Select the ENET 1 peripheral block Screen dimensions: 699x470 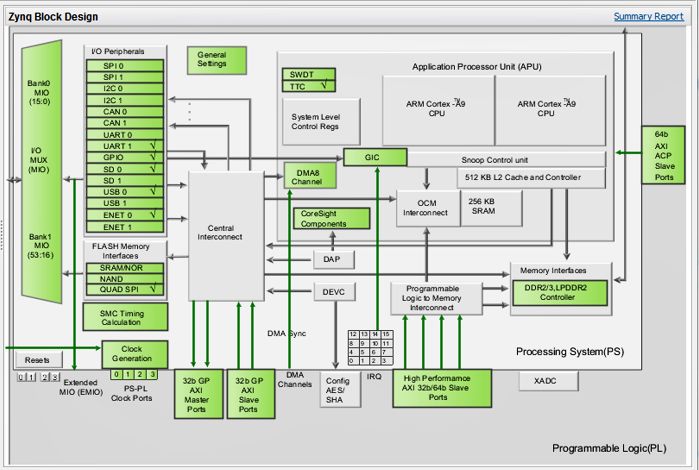point(125,227)
